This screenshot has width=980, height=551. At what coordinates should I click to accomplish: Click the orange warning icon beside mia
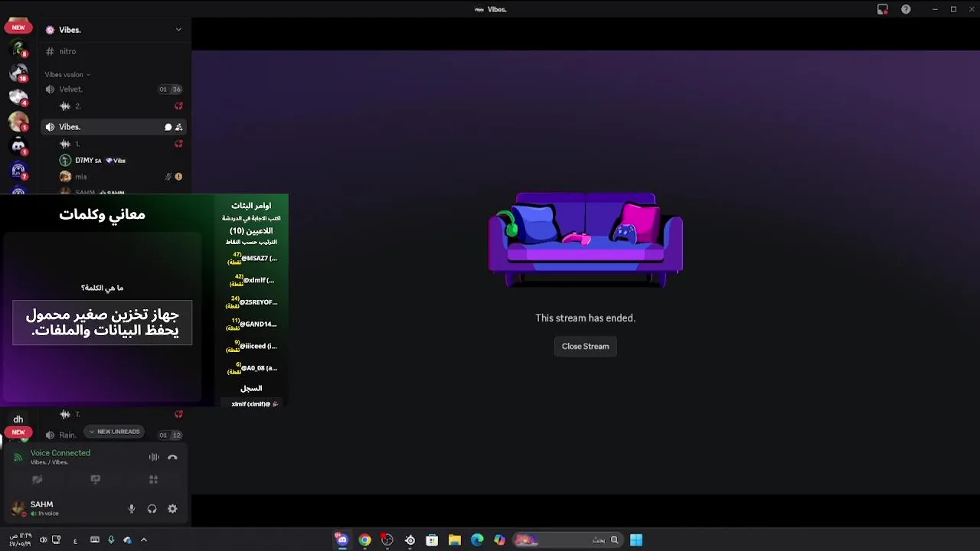tap(178, 177)
